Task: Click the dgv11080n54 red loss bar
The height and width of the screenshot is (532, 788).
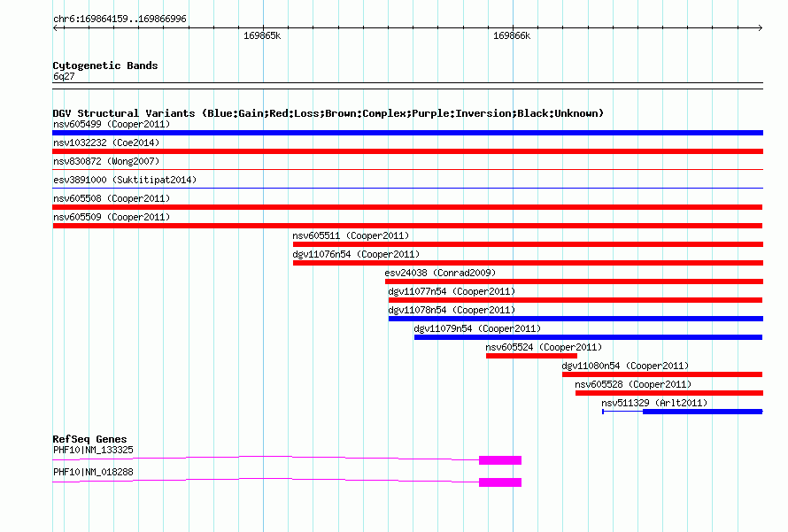Action: [x=662, y=374]
